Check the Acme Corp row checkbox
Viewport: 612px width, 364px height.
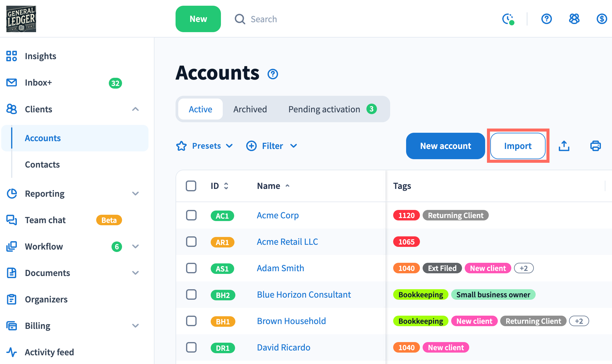pyautogui.click(x=191, y=215)
